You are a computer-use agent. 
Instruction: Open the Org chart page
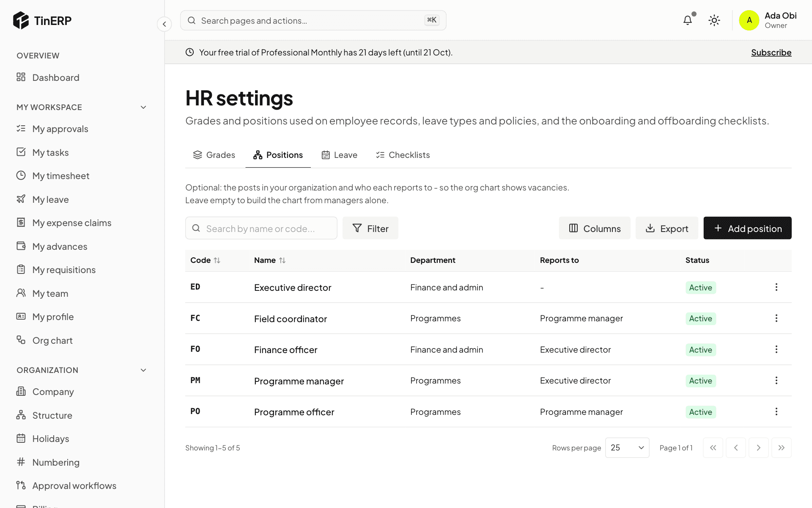click(x=82, y=340)
